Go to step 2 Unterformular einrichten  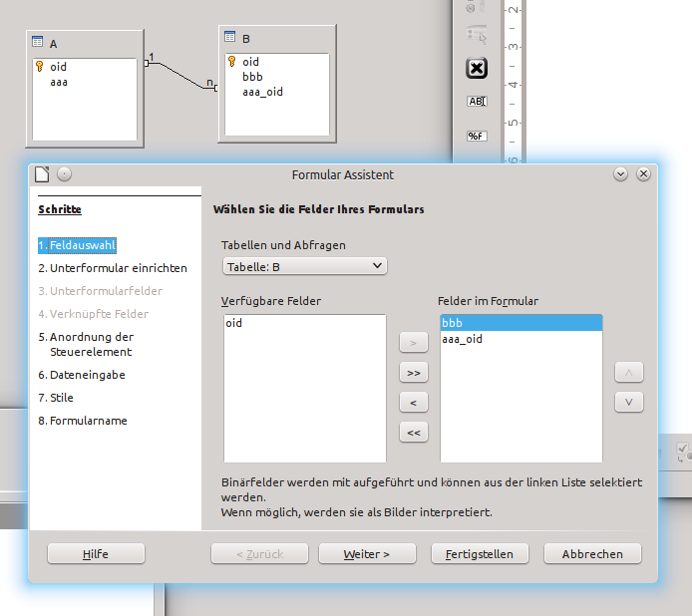pyautogui.click(x=113, y=268)
